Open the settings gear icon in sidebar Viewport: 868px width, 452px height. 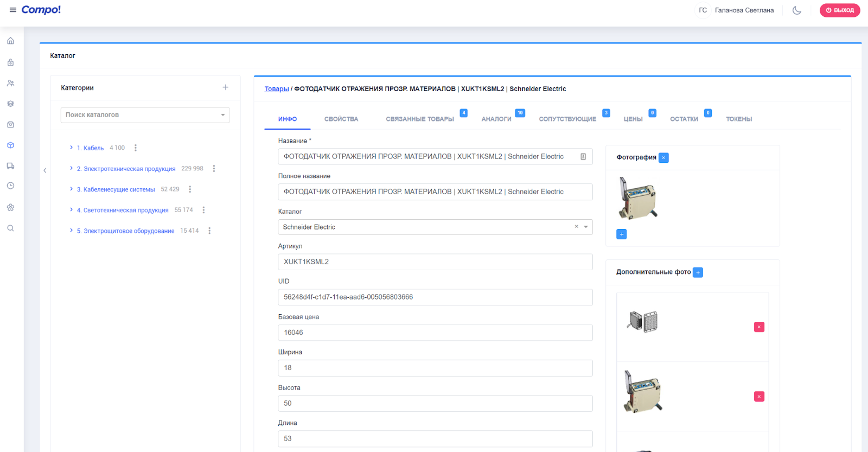[x=10, y=207]
